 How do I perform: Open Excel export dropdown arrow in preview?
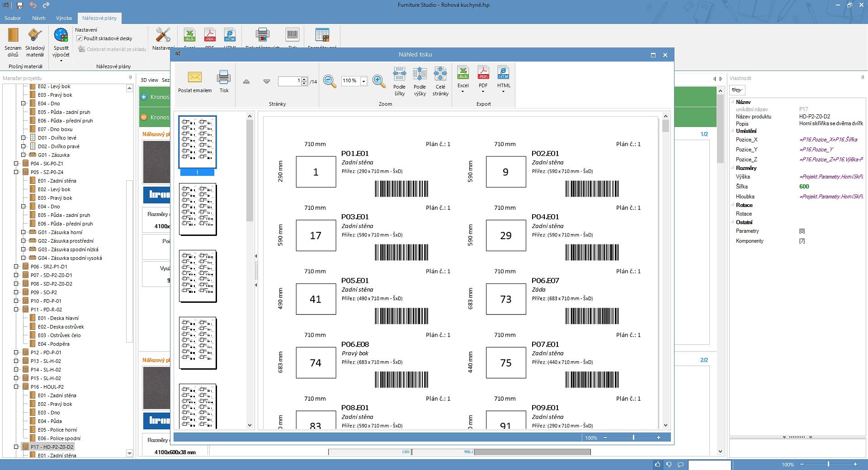coord(463,92)
